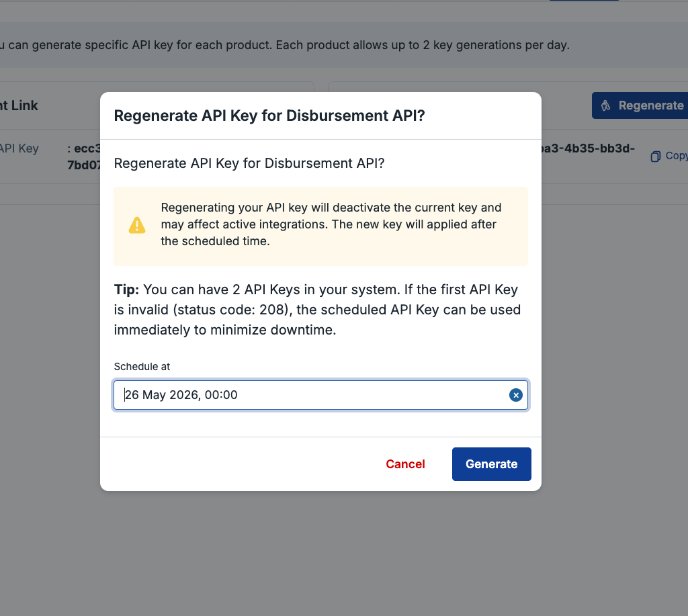Click the partially hidden Link card heading
This screenshot has width=688, height=616.
pyautogui.click(x=19, y=105)
